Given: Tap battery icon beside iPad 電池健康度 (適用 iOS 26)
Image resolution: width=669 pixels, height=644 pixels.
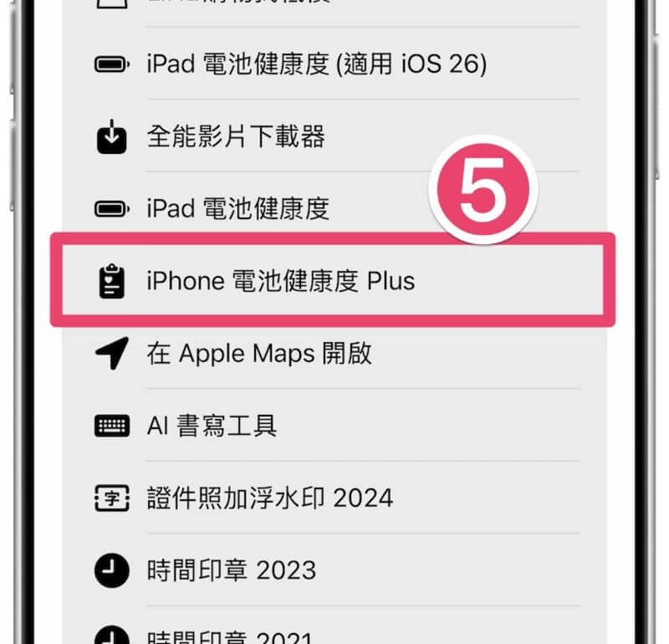Looking at the screenshot, I should pyautogui.click(x=112, y=64).
